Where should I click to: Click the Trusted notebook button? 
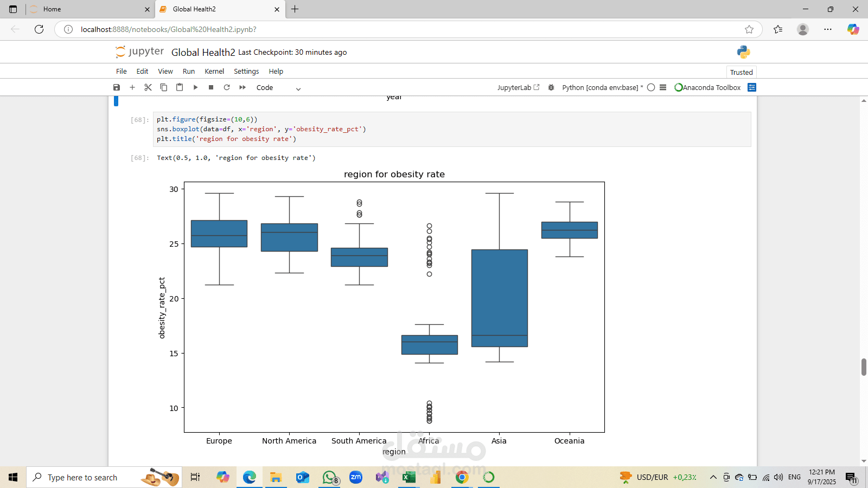click(741, 72)
